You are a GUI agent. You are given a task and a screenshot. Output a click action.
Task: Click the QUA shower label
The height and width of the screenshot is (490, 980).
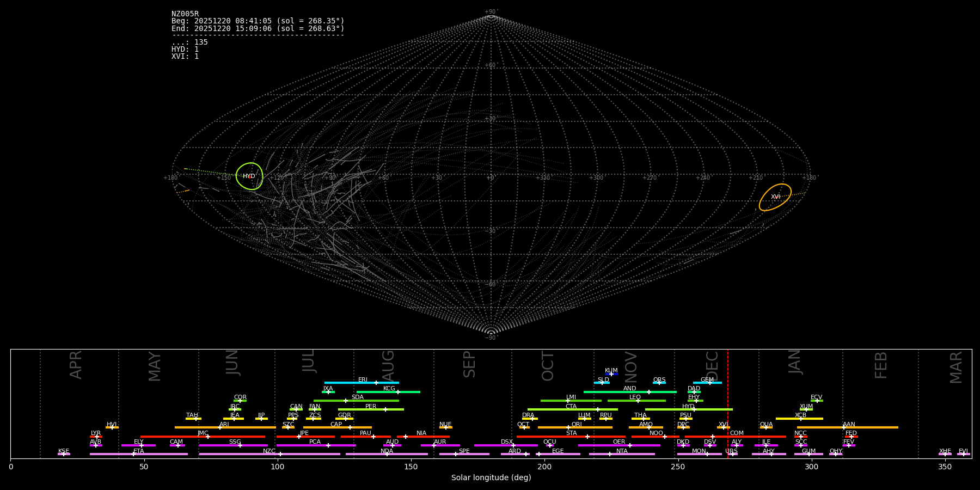pyautogui.click(x=766, y=425)
